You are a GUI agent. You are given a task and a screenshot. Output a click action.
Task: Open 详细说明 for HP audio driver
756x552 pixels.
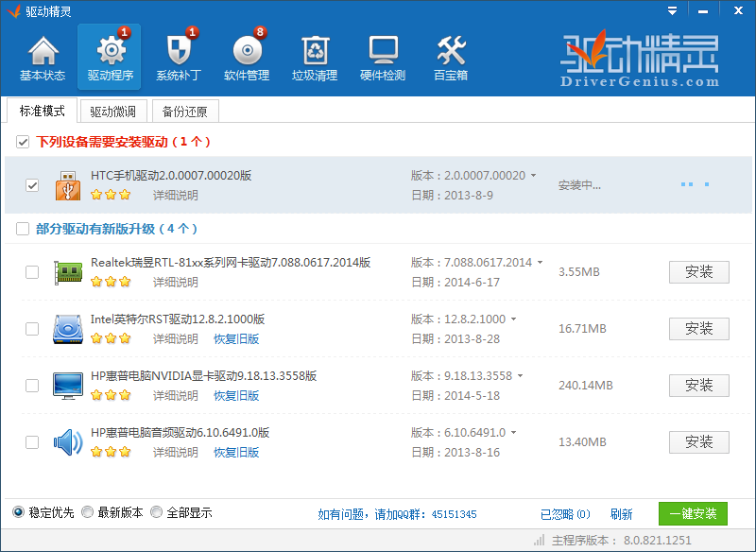(176, 452)
